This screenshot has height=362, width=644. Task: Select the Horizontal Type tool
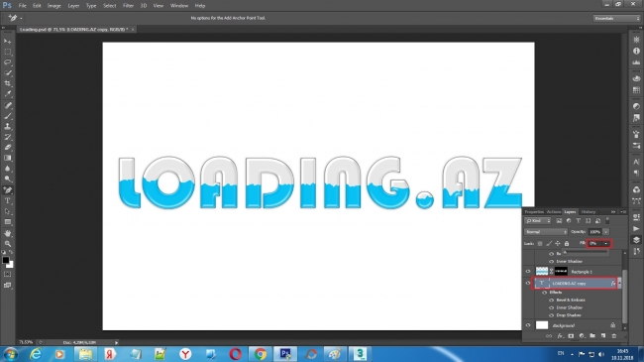click(8, 201)
